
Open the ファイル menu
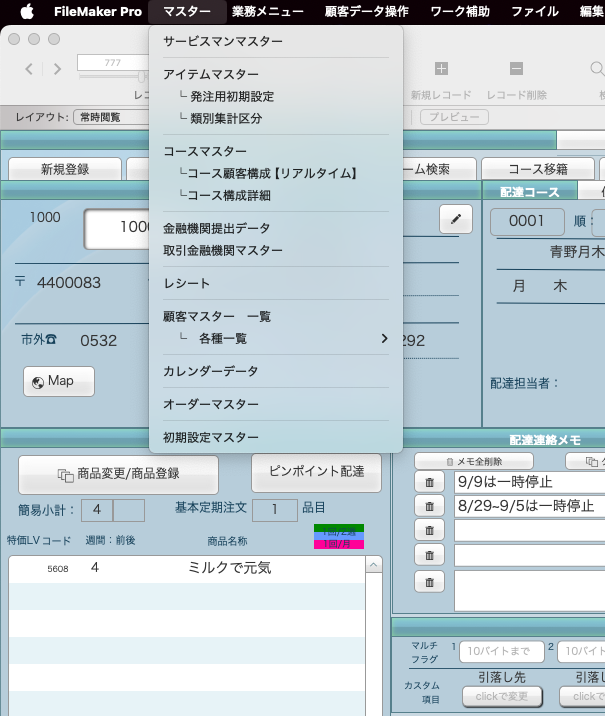tap(535, 11)
